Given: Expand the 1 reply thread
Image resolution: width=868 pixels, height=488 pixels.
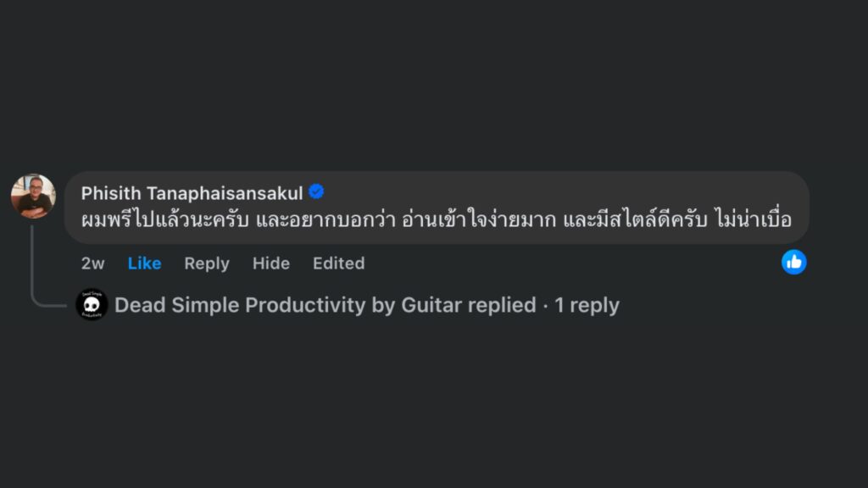Looking at the screenshot, I should pos(587,305).
